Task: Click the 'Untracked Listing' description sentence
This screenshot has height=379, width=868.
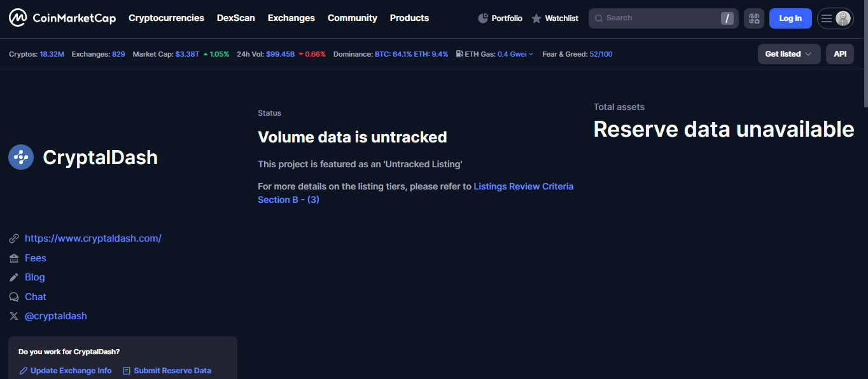Action: 360,164
